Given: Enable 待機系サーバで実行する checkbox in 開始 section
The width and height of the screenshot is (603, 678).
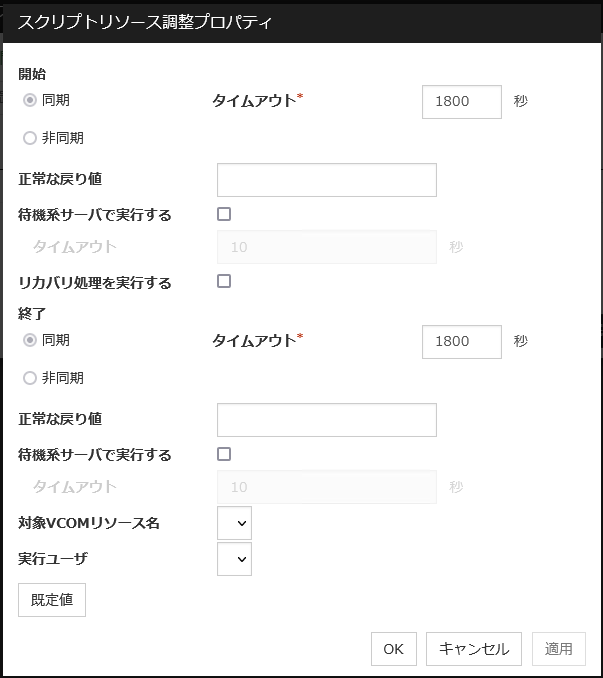Looking at the screenshot, I should pos(224,214).
